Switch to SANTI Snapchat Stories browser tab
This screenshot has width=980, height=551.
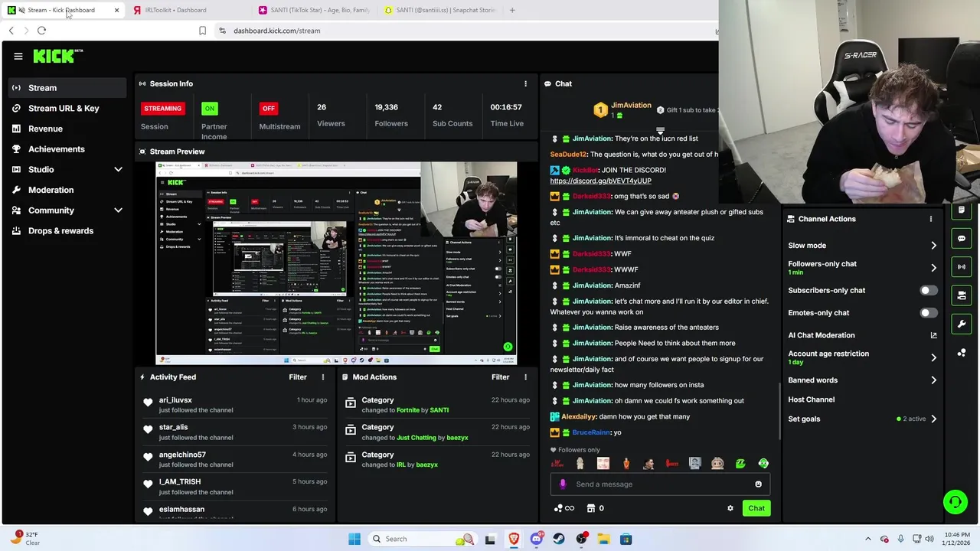442,10
